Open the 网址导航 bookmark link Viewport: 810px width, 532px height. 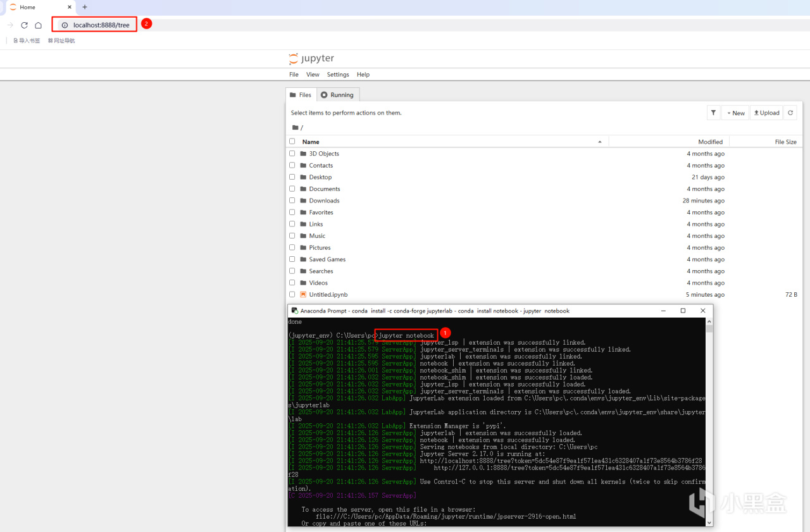(x=61, y=40)
